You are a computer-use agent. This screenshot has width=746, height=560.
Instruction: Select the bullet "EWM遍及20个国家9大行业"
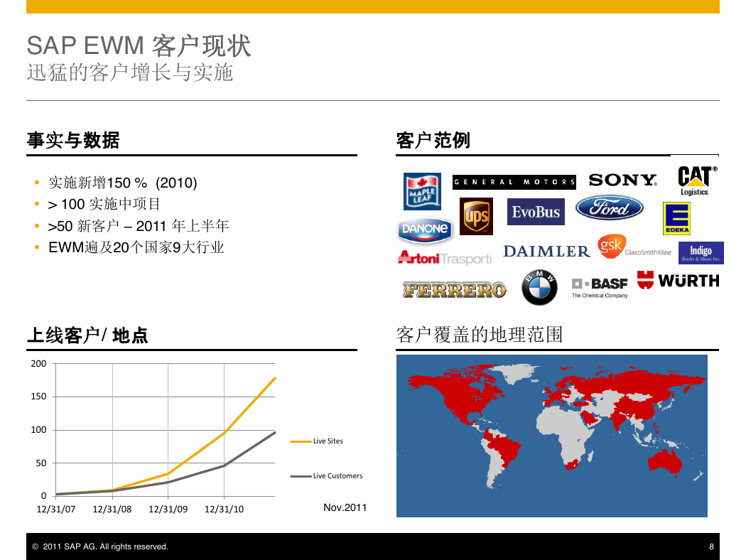pyautogui.click(x=136, y=247)
